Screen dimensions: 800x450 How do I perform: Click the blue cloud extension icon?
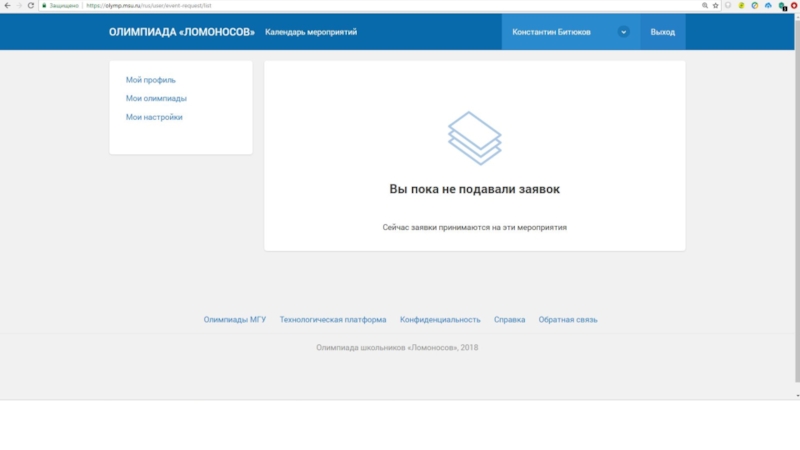click(767, 5)
